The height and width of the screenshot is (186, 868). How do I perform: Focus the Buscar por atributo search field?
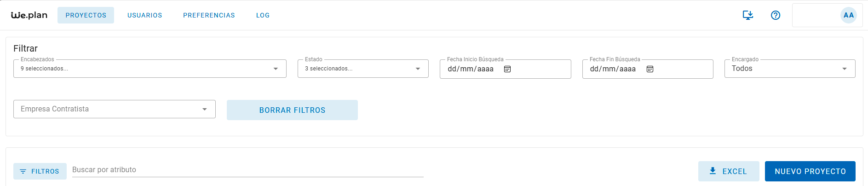point(248,170)
